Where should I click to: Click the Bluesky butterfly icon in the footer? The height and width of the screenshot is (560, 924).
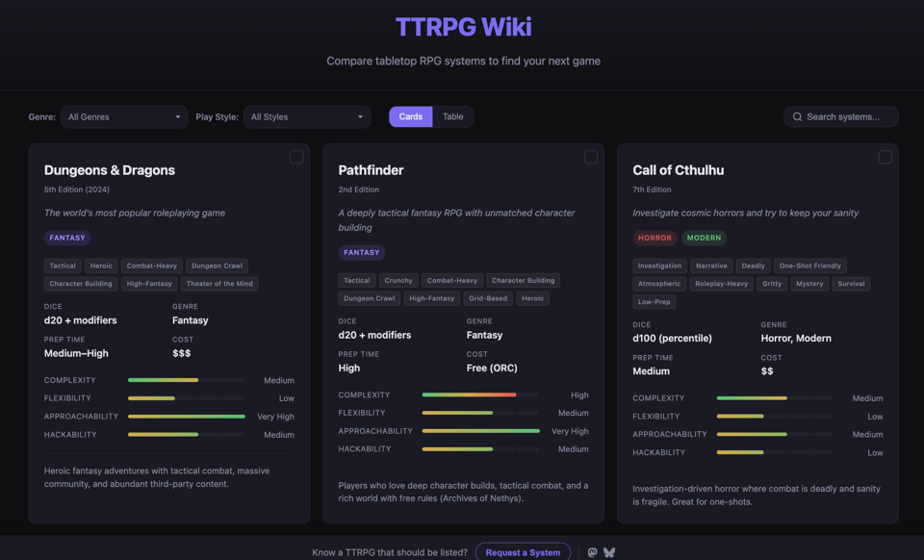click(609, 552)
